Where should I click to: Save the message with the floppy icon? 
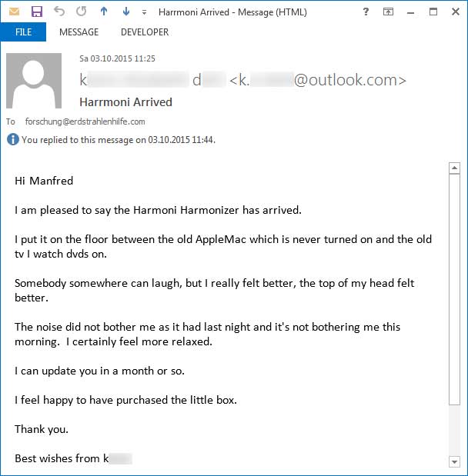coord(37,12)
